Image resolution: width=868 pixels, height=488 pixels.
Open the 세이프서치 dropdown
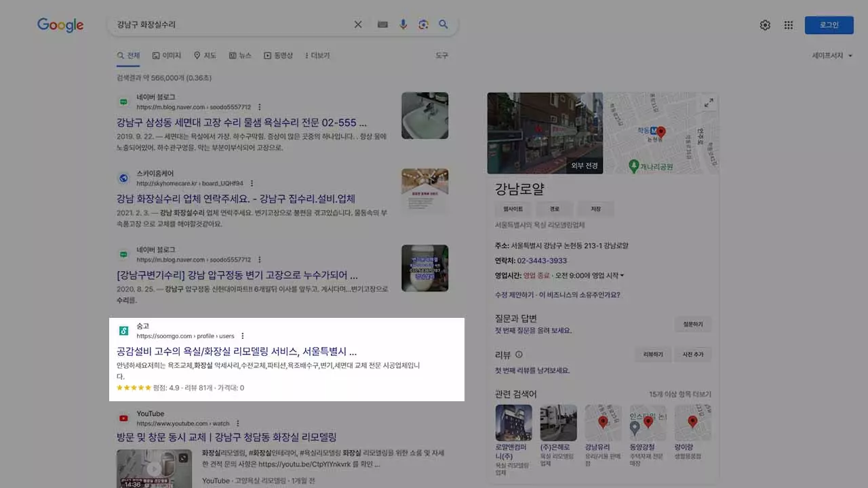(x=832, y=56)
